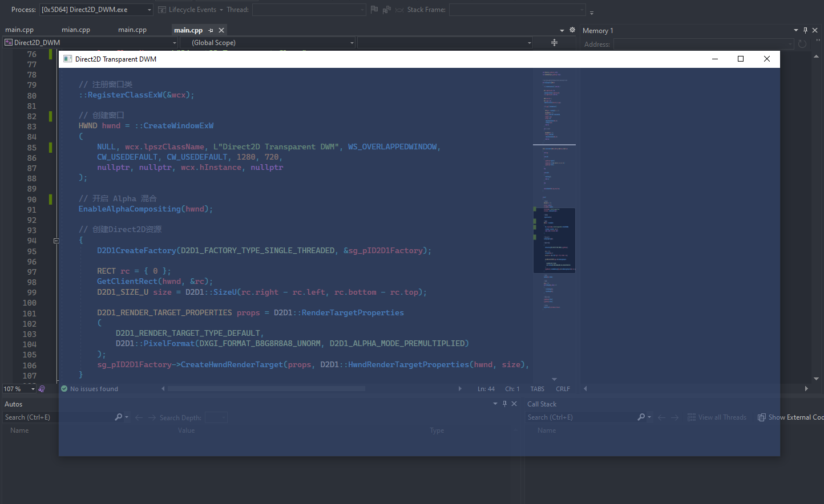Click the Memory 1 panel title
The image size is (824, 504).
(597, 31)
